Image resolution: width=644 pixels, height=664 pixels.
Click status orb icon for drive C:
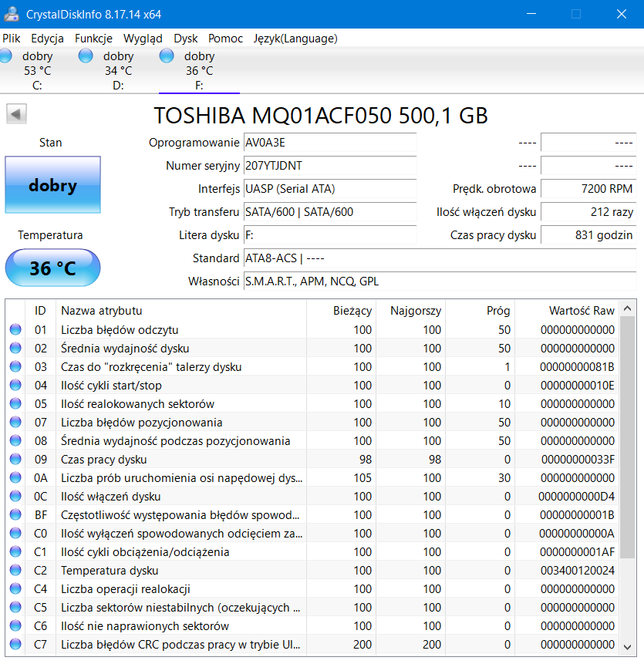coord(5,56)
